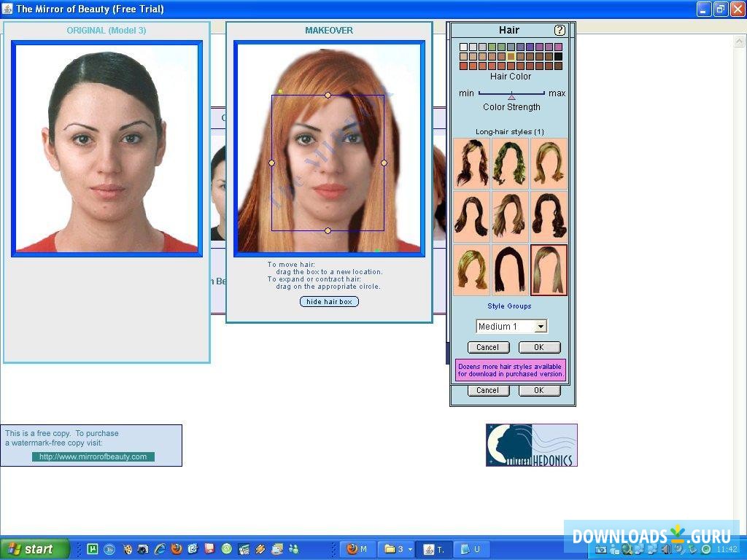Screen dimensions: 747x560
Task: Launch Firefox from the quick launch bar
Action: click(x=177, y=549)
